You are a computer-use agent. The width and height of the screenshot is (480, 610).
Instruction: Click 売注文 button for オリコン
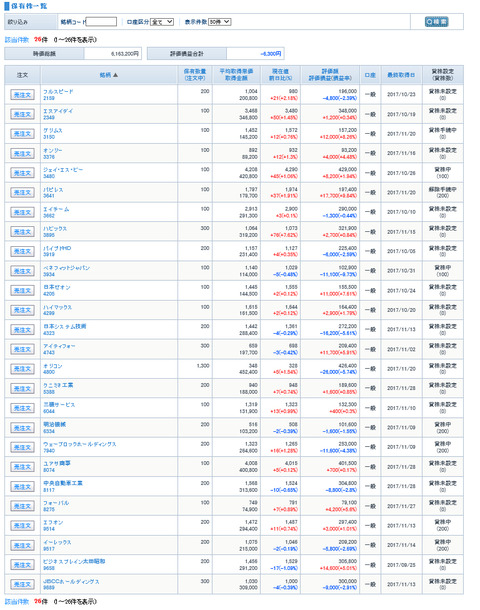pyautogui.click(x=22, y=369)
